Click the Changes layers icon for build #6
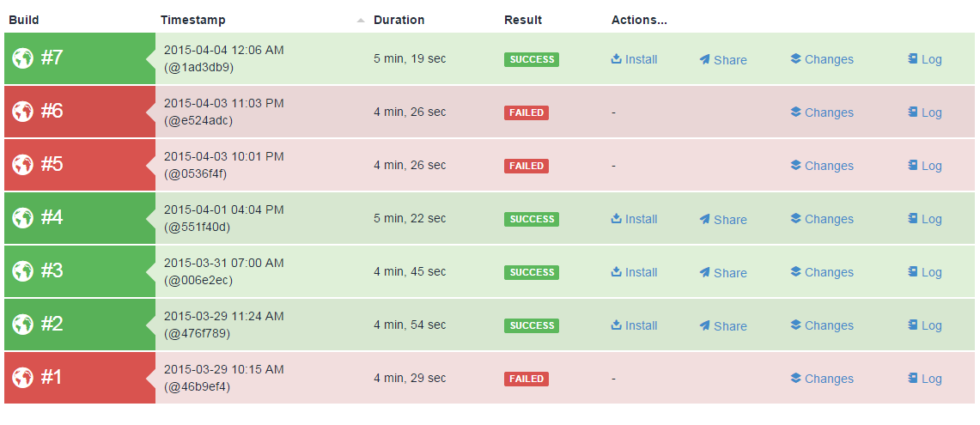 795,112
